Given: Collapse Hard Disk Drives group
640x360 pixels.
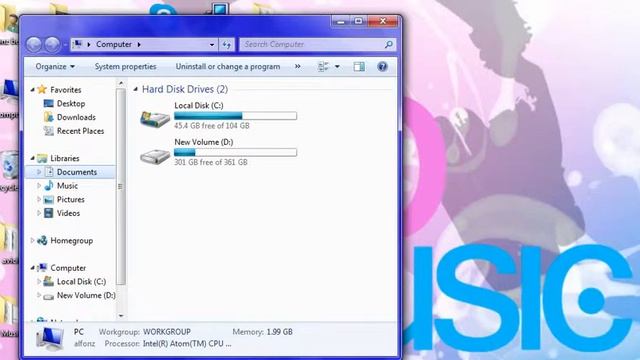Looking at the screenshot, I should pos(136,89).
